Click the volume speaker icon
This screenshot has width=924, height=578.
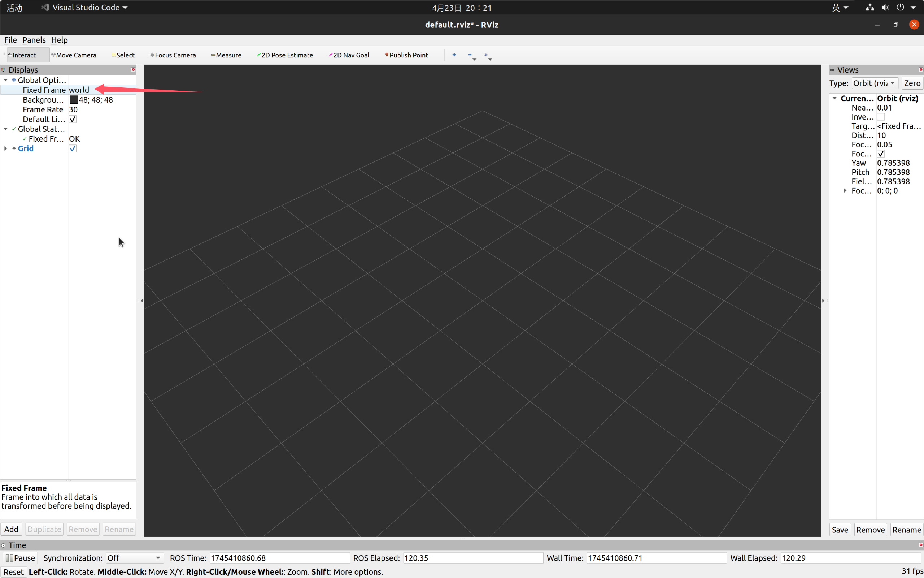coord(885,7)
